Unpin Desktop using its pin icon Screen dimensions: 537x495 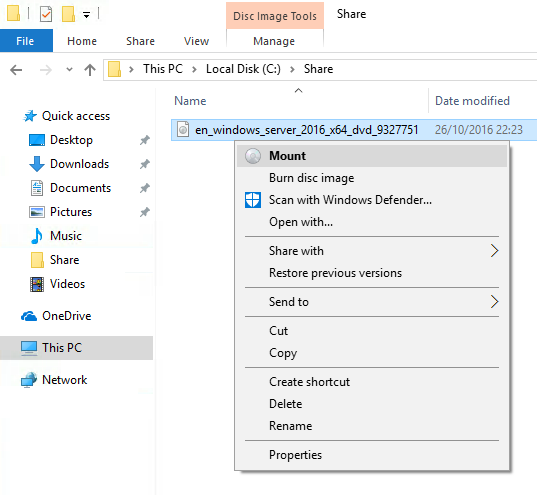point(145,140)
